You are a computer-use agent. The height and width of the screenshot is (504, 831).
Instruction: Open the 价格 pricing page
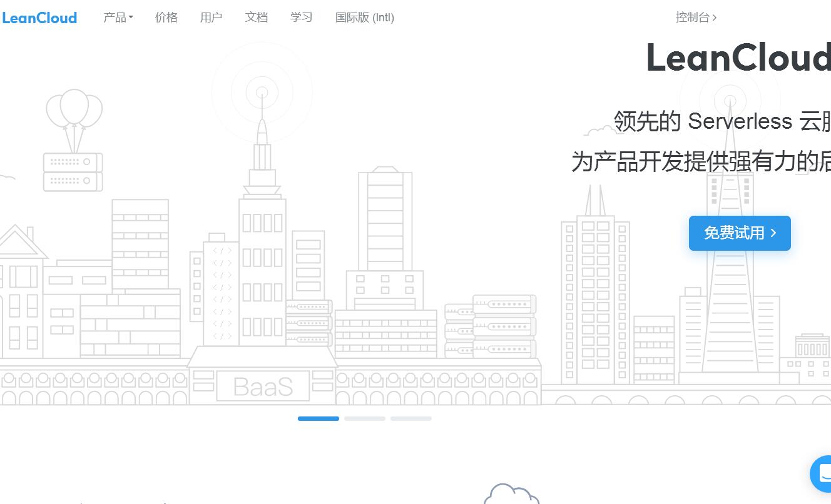coord(166,18)
